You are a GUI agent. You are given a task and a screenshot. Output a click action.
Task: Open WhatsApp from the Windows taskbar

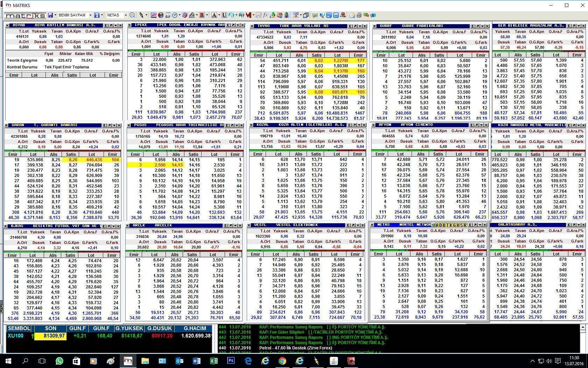[x=59, y=361]
